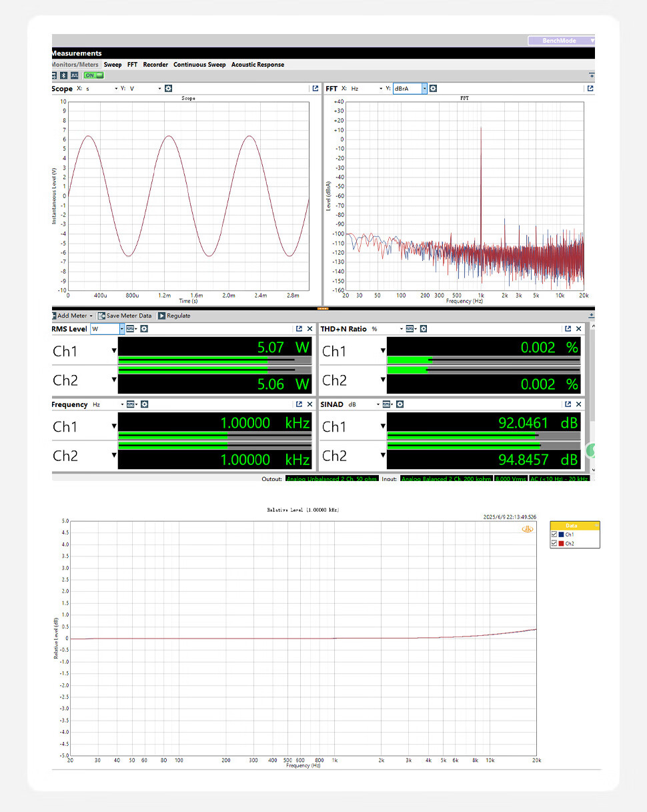Pop out the FFT graph window
Image resolution: width=647 pixels, height=812 pixels.
(589, 88)
